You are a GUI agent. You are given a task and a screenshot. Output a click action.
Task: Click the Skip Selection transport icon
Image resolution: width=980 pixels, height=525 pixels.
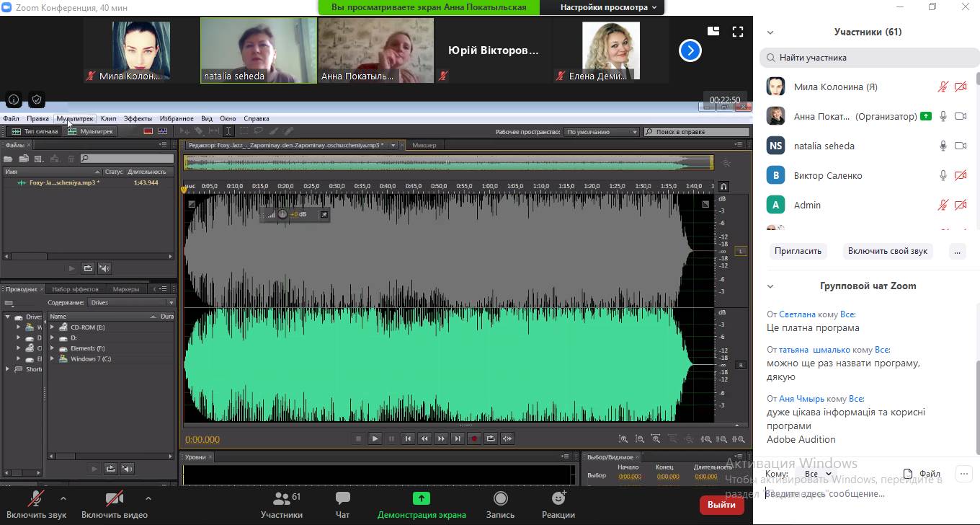(x=507, y=438)
